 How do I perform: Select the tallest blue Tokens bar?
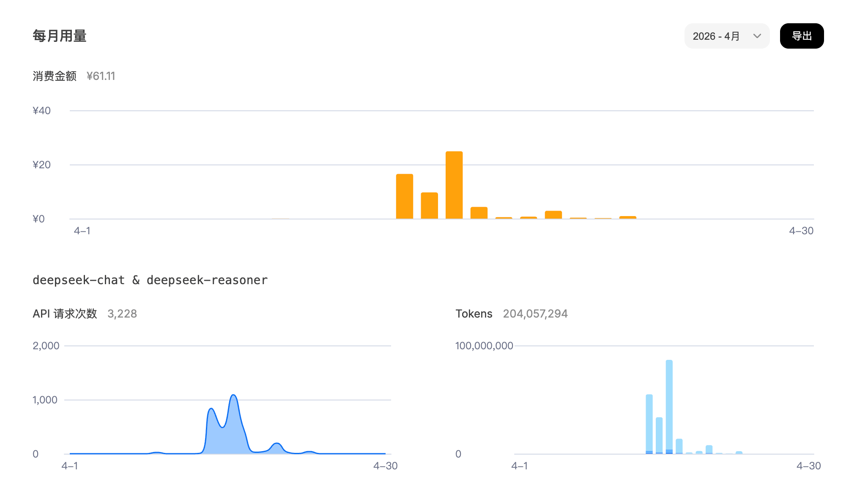tap(669, 406)
